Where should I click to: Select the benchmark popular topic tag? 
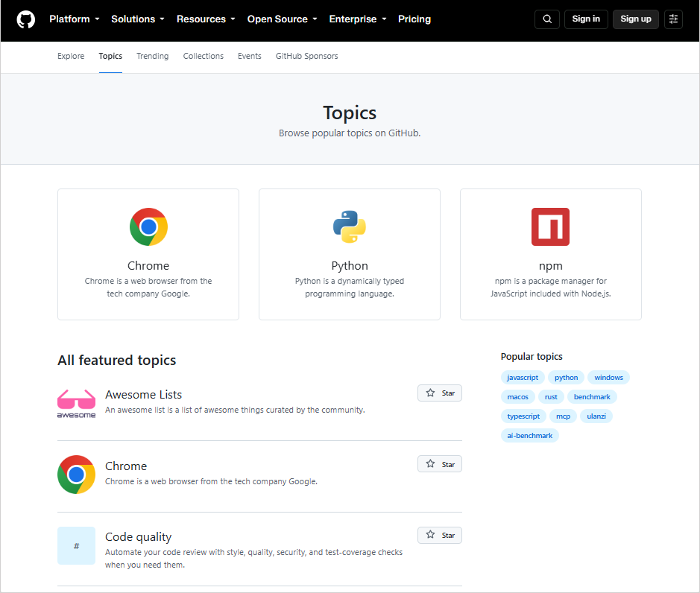pyautogui.click(x=592, y=396)
